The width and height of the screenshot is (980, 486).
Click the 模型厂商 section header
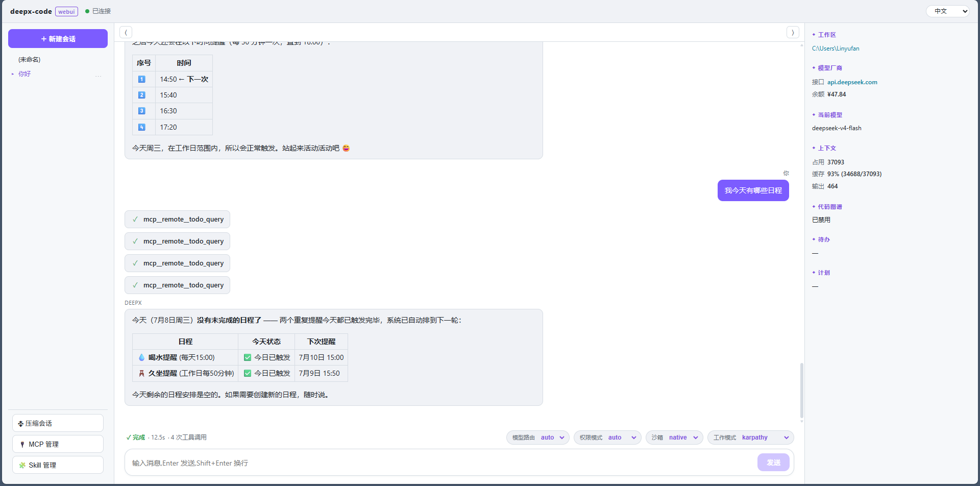(830, 68)
